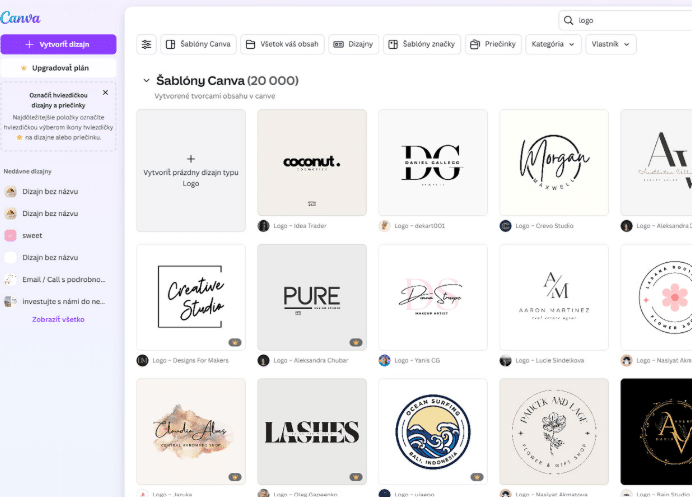
Task: Click the Zobraziť všetko link
Action: 58,319
